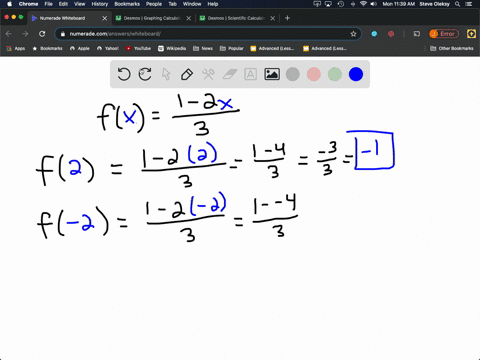Image resolution: width=480 pixels, height=360 pixels.
Task: Select the pen drawing tool
Action: [187, 74]
